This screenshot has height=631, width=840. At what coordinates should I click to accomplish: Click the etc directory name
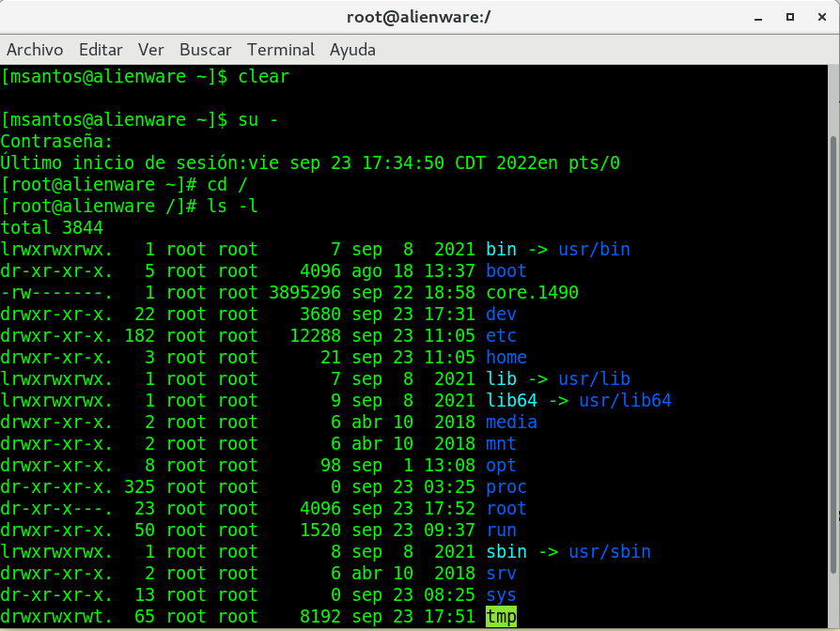501,335
